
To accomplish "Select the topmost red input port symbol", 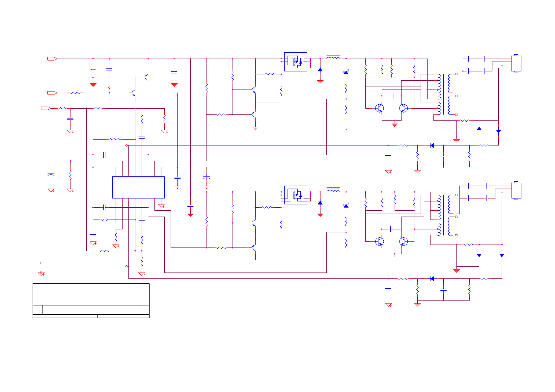I will pos(52,59).
